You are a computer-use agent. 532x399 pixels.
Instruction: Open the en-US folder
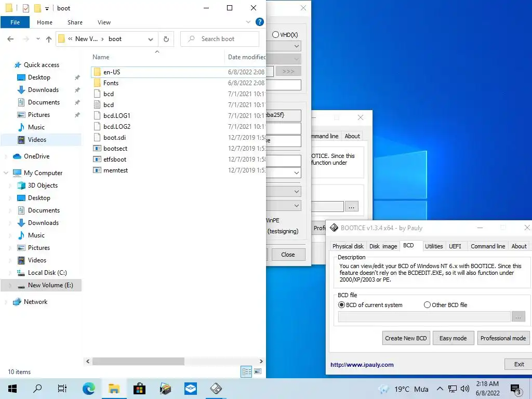coord(112,72)
